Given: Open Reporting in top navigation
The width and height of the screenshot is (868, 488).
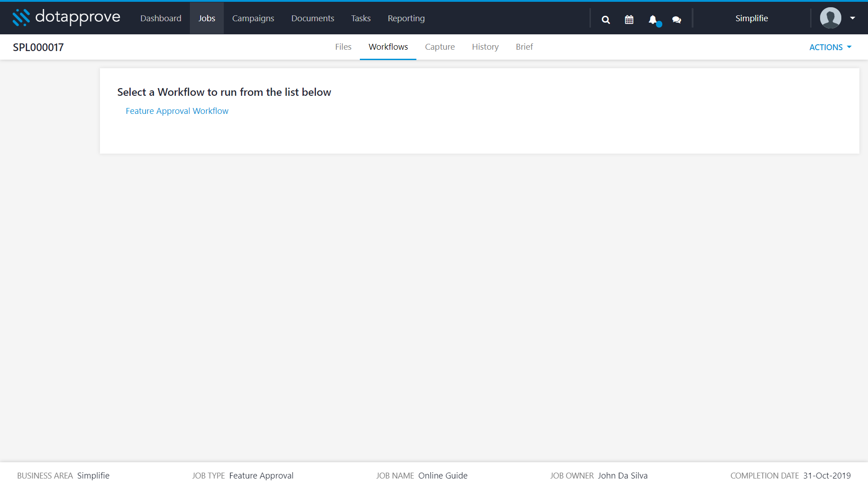Looking at the screenshot, I should [x=406, y=18].
